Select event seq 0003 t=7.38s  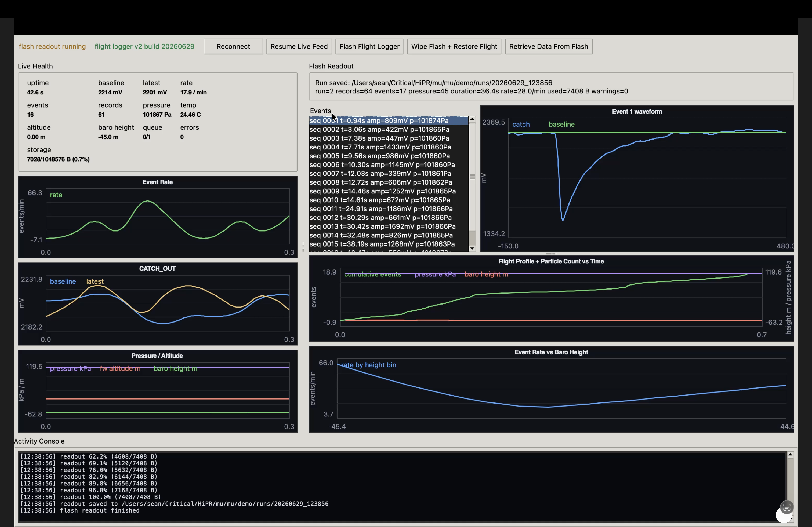tap(389, 138)
